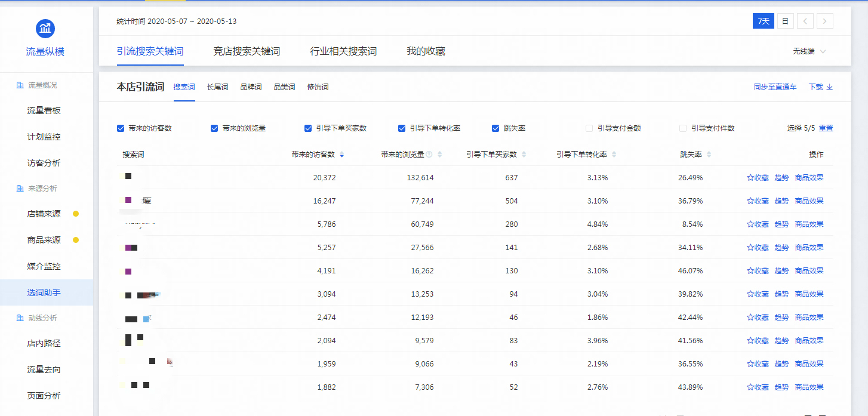Open 趋势 for the 20,372 visitors row
Viewport: 868px width, 416px height.
(781, 178)
